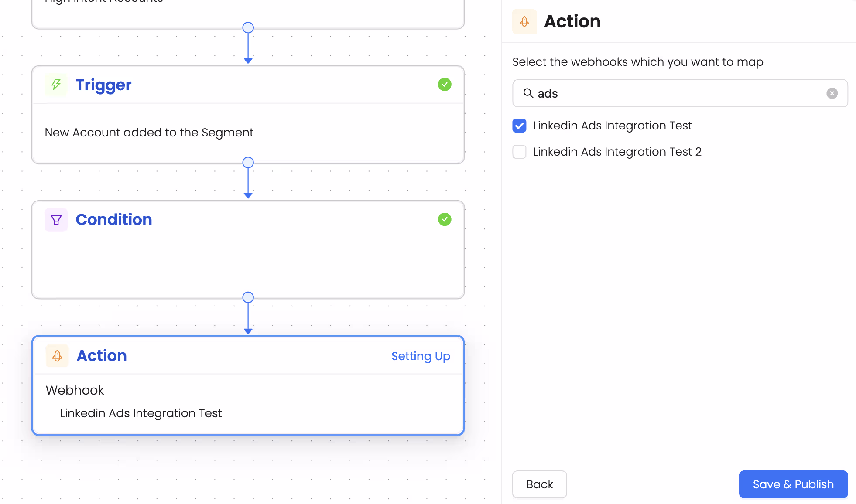
Task: Uncheck Linkedin Ads Integration Test
Action: click(x=519, y=126)
